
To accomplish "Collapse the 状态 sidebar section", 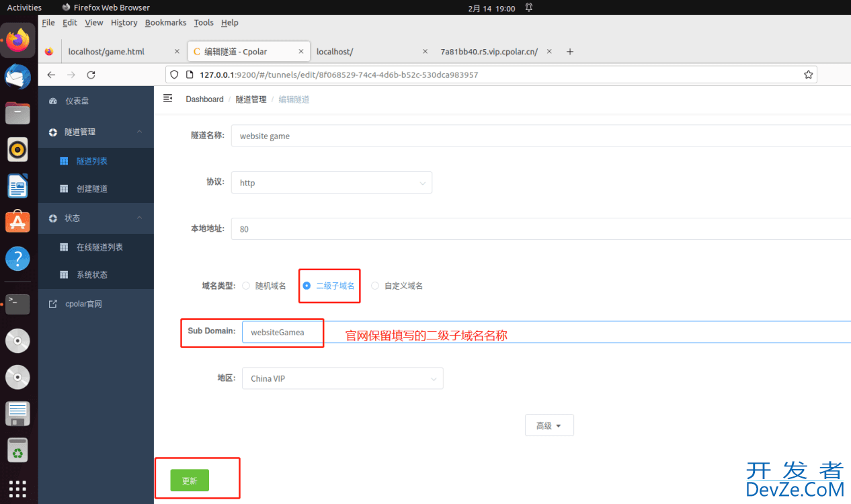I will point(96,218).
